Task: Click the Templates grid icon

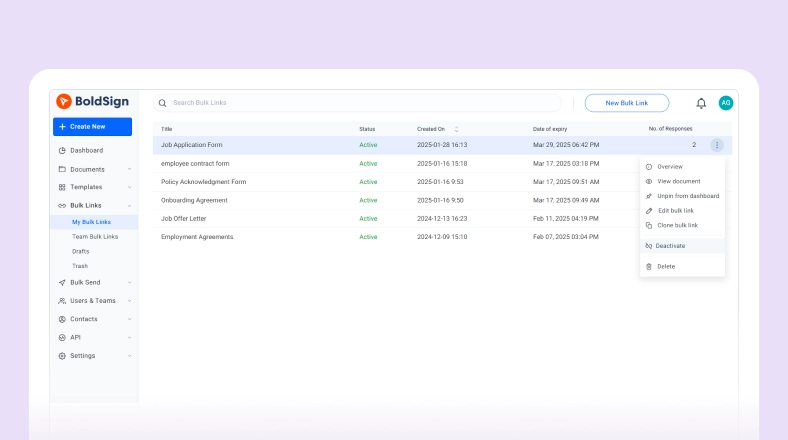Action: pos(62,187)
